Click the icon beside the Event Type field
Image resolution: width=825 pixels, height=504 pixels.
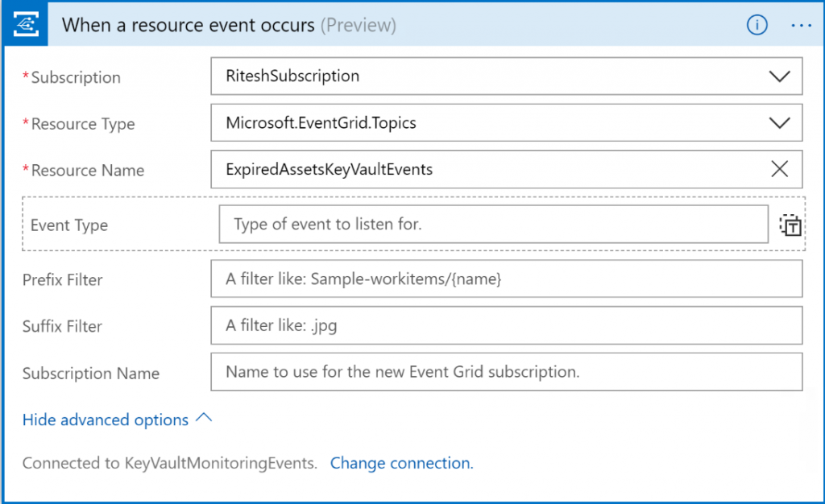(x=790, y=225)
